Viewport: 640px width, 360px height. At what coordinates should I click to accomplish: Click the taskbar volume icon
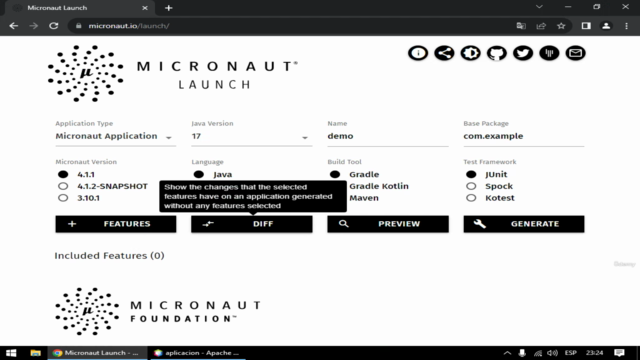coord(552,353)
